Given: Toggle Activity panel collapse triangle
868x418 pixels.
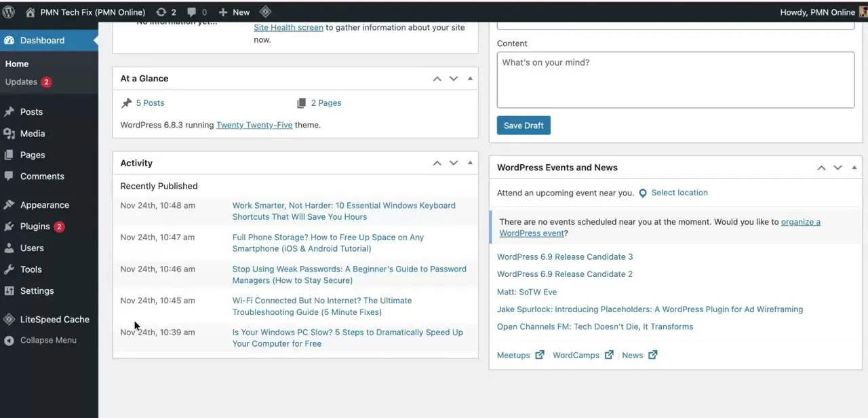Looking at the screenshot, I should pos(470,163).
